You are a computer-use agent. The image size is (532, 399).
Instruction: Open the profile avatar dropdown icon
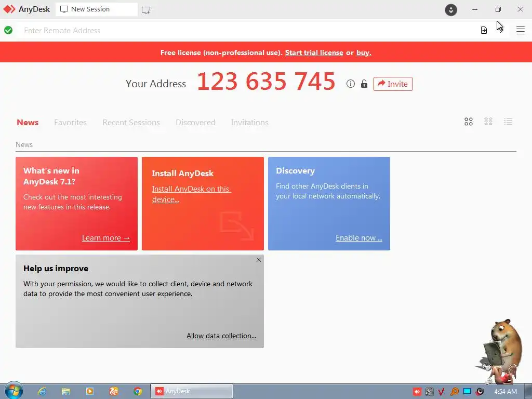(x=451, y=10)
